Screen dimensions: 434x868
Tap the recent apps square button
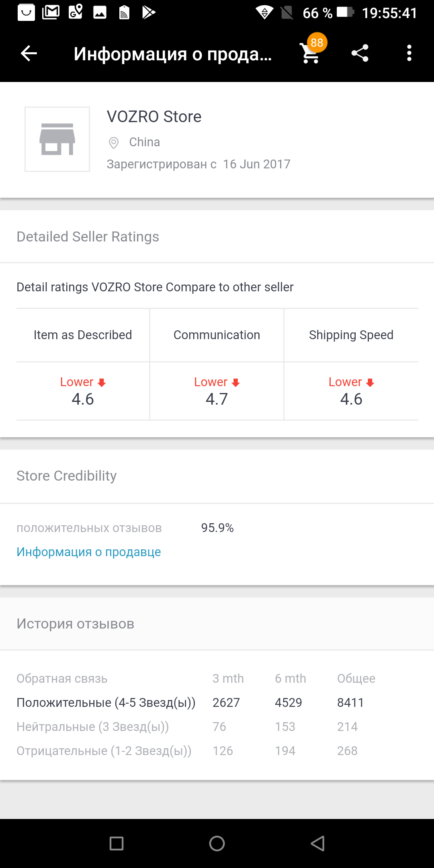pos(117,843)
